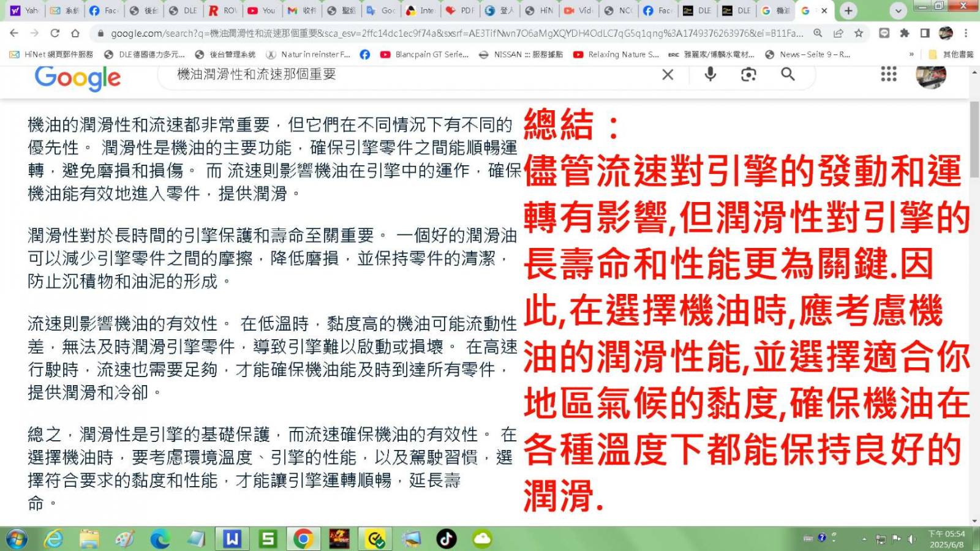Clear the search box with X
The height and width of the screenshot is (551, 980).
[668, 74]
